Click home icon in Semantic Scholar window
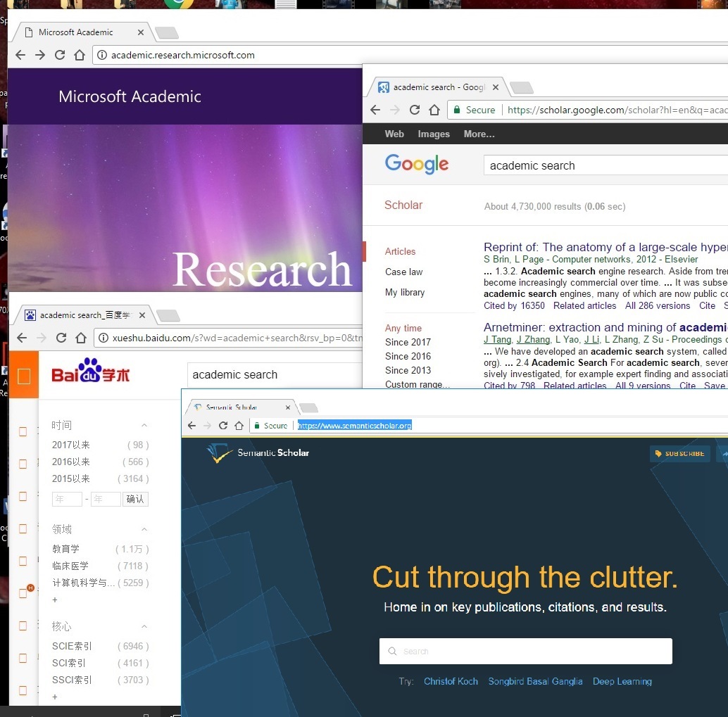This screenshot has width=728, height=717. [x=239, y=426]
